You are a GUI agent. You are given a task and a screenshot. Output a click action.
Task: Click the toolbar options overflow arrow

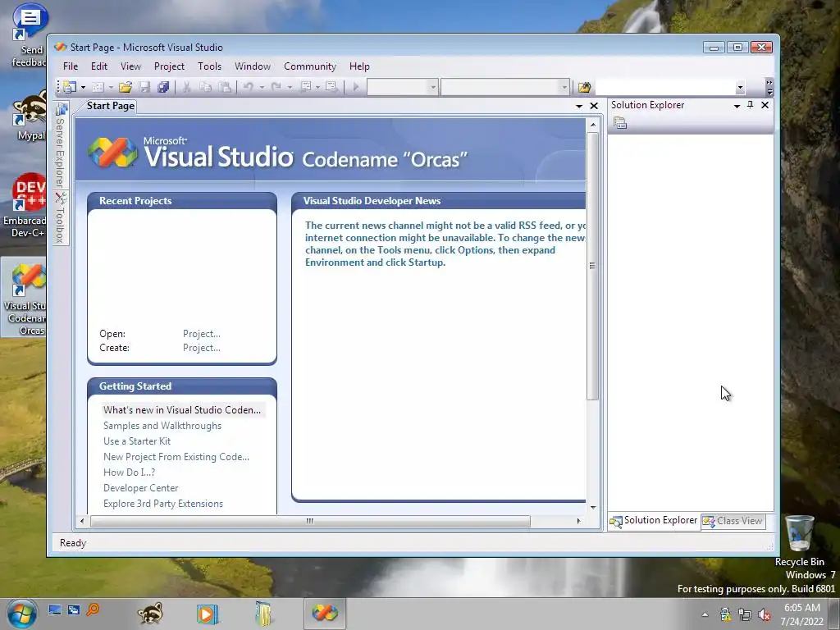(769, 87)
